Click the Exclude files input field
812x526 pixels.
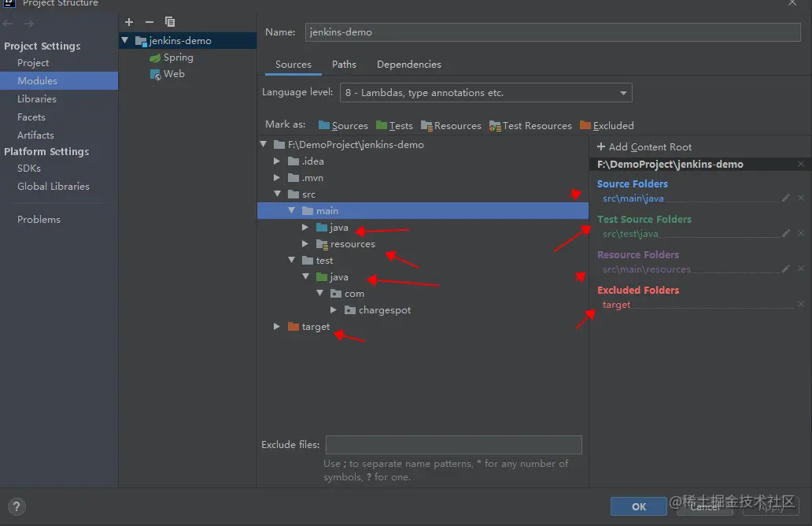(453, 445)
